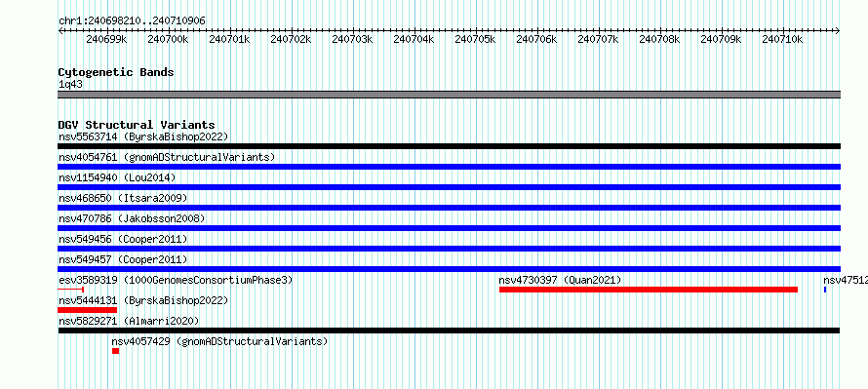Click the 240710k ruler label
Image resolution: width=868 pixels, height=389 pixels.
click(x=782, y=39)
